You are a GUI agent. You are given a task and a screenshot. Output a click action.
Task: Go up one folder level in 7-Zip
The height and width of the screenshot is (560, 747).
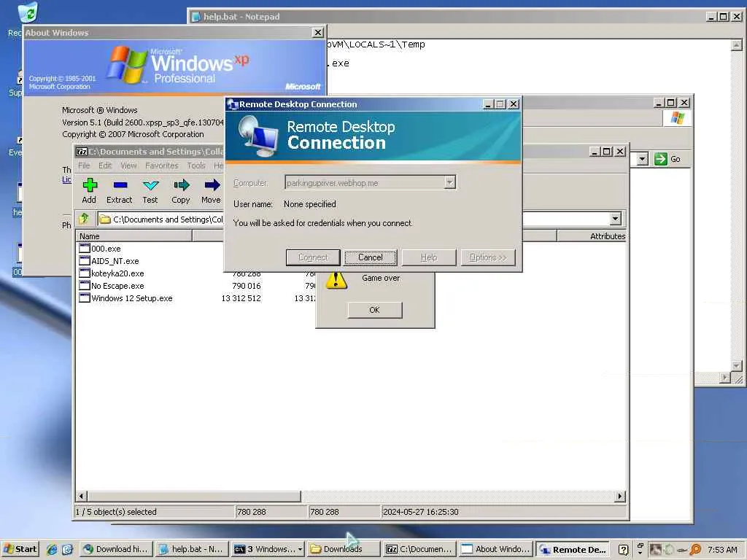[85, 219]
